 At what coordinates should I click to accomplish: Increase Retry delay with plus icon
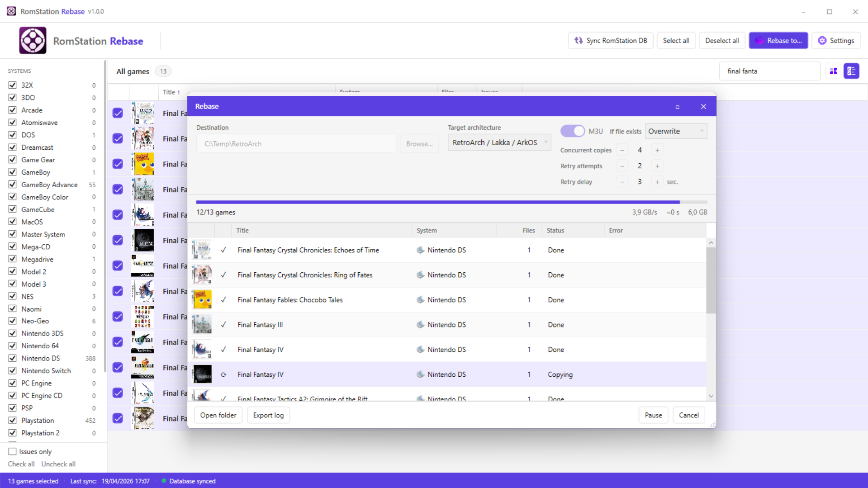pyautogui.click(x=657, y=182)
